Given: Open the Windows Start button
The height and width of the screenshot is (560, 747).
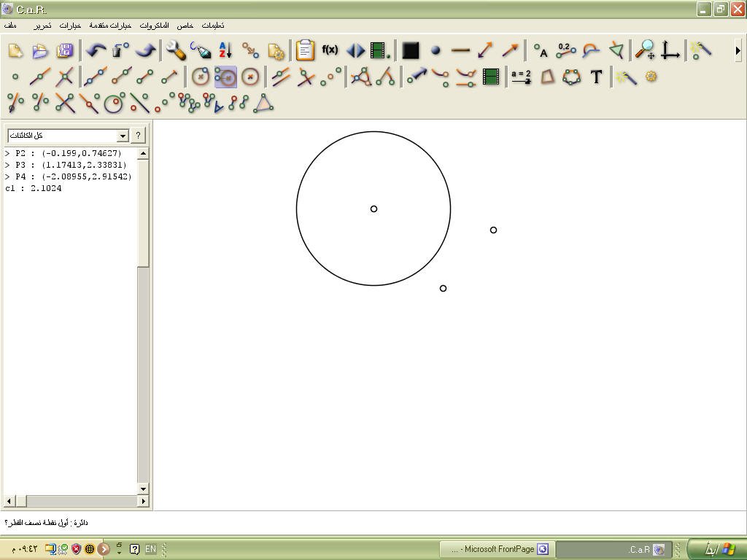Looking at the screenshot, I should (x=717, y=549).
